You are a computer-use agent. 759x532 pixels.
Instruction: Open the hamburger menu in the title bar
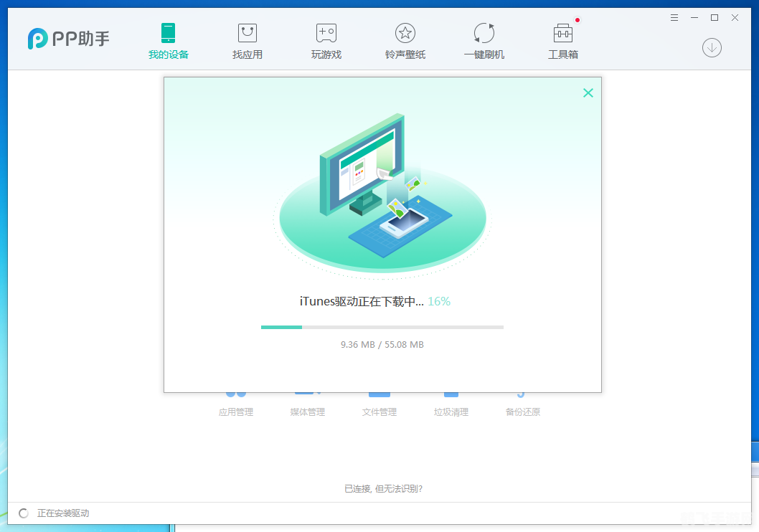(674, 17)
